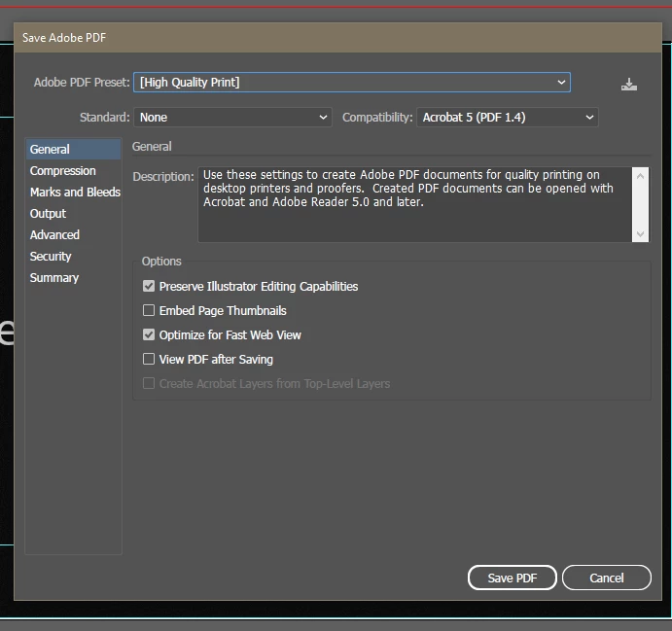Click the description scrollbar down arrow
The width and height of the screenshot is (672, 631).
(x=640, y=234)
